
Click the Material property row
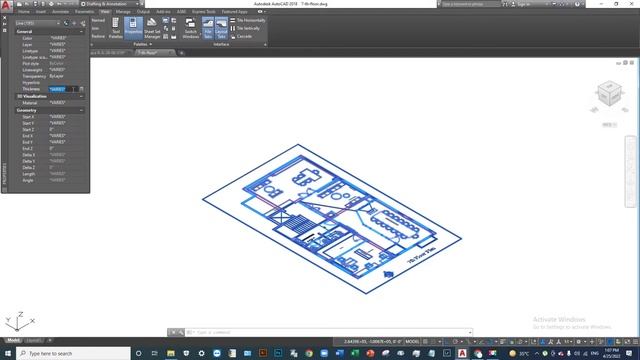50,103
